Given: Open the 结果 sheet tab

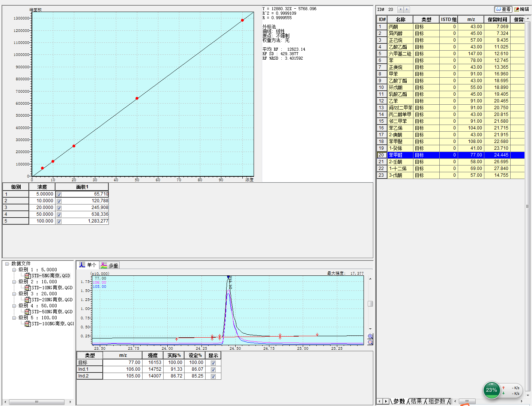Looking at the screenshot, I should pos(416,401).
